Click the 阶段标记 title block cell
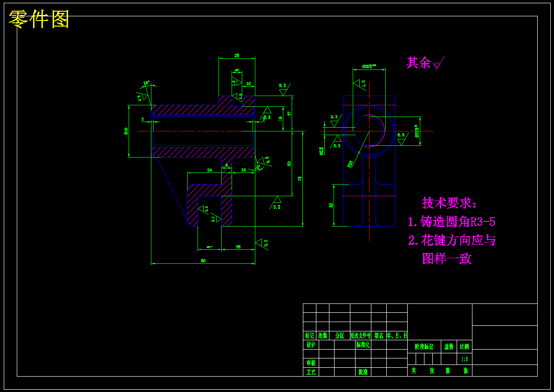Image resolution: width=554 pixels, height=392 pixels. click(x=424, y=347)
